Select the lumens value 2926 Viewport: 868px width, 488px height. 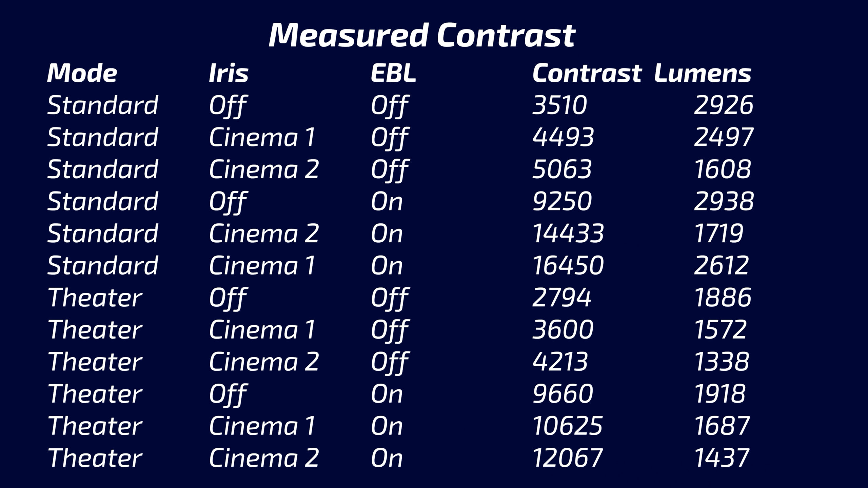pyautogui.click(x=724, y=105)
